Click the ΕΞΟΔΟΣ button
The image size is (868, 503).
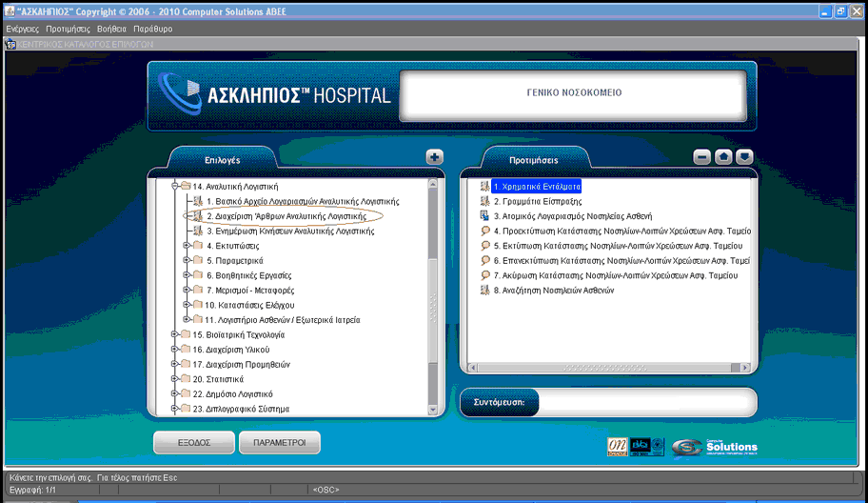pos(194,443)
